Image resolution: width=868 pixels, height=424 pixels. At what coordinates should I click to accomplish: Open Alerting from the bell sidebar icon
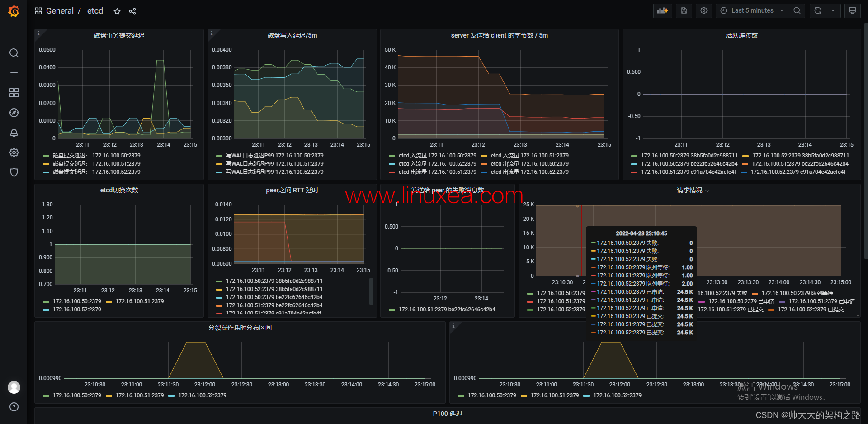pyautogui.click(x=14, y=133)
